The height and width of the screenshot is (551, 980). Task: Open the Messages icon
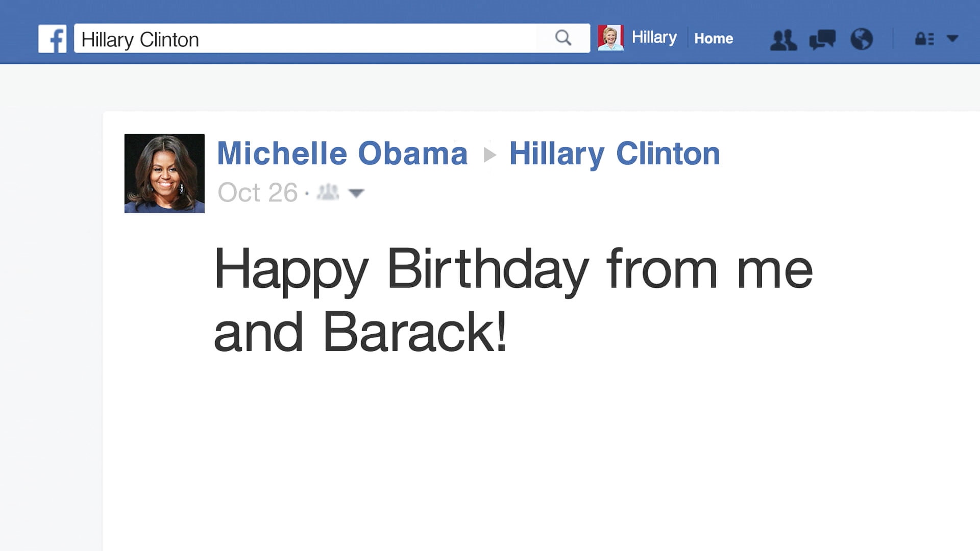[x=823, y=38]
